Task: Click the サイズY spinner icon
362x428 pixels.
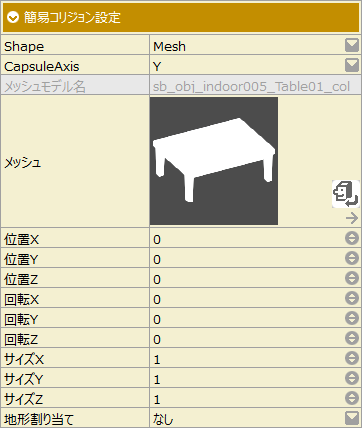Action: [352, 378]
